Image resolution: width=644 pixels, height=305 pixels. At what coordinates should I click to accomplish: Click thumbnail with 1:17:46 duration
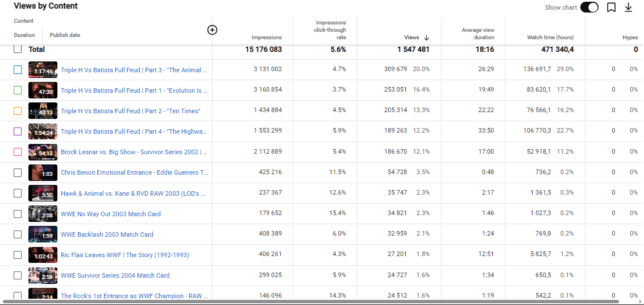tap(43, 70)
